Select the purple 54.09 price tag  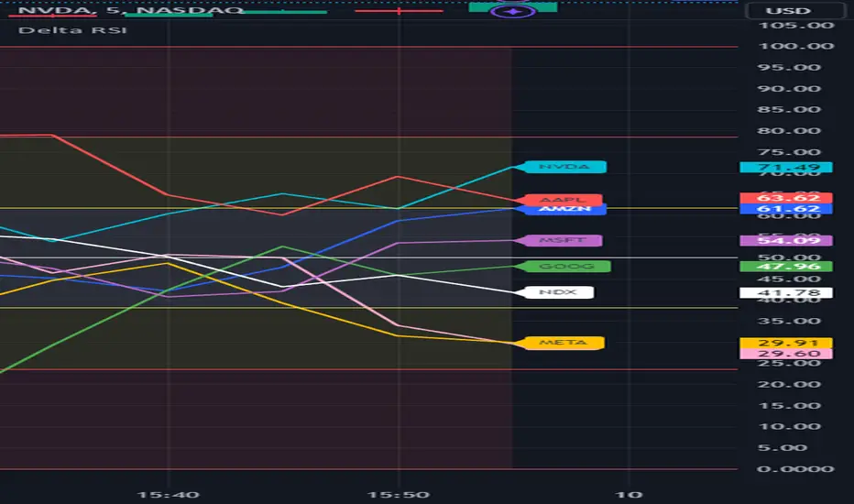pos(786,240)
